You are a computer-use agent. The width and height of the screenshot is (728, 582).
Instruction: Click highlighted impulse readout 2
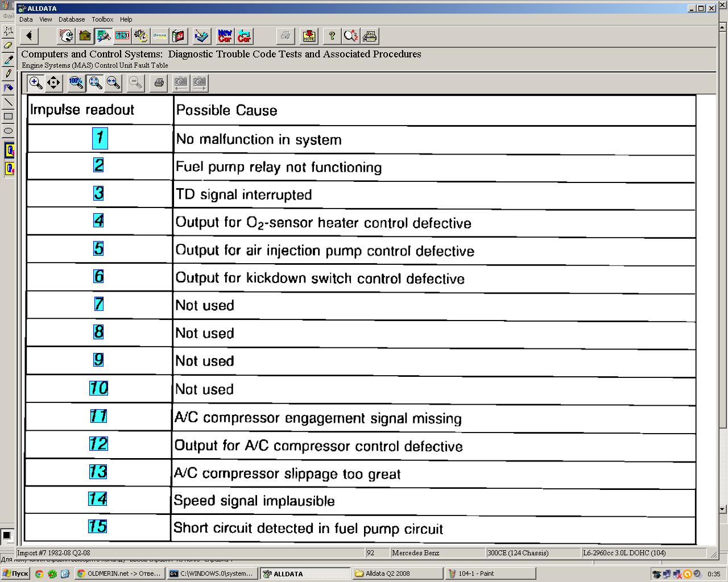point(99,165)
